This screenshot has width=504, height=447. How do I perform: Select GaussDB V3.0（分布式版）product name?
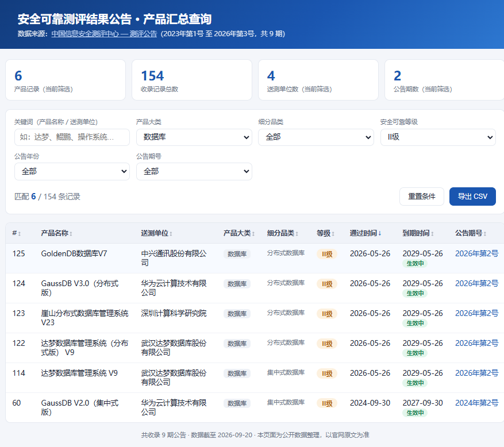click(x=80, y=288)
